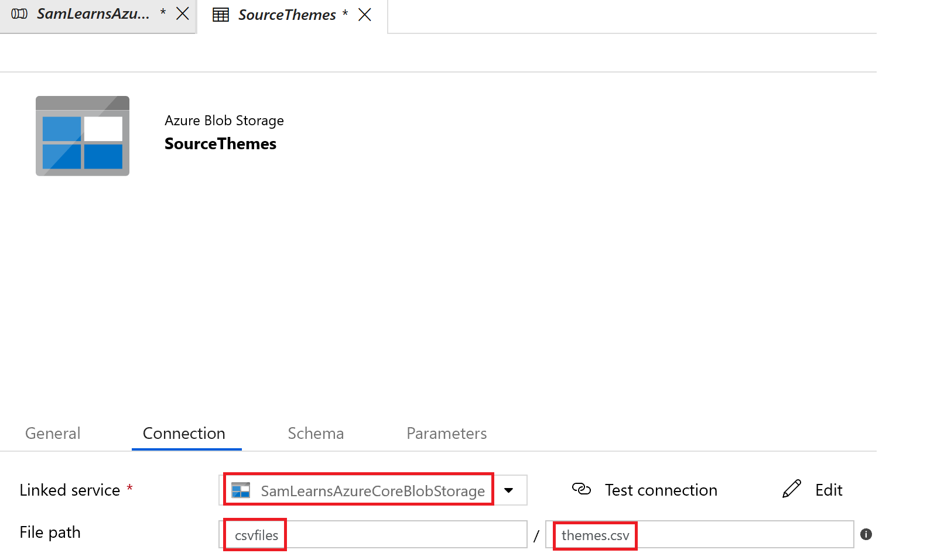Click into the themes.csv file name field

[700, 535]
